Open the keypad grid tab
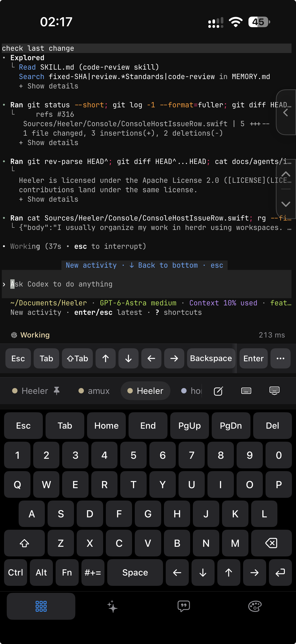Screen dimensions: 296x644 click(x=41, y=606)
